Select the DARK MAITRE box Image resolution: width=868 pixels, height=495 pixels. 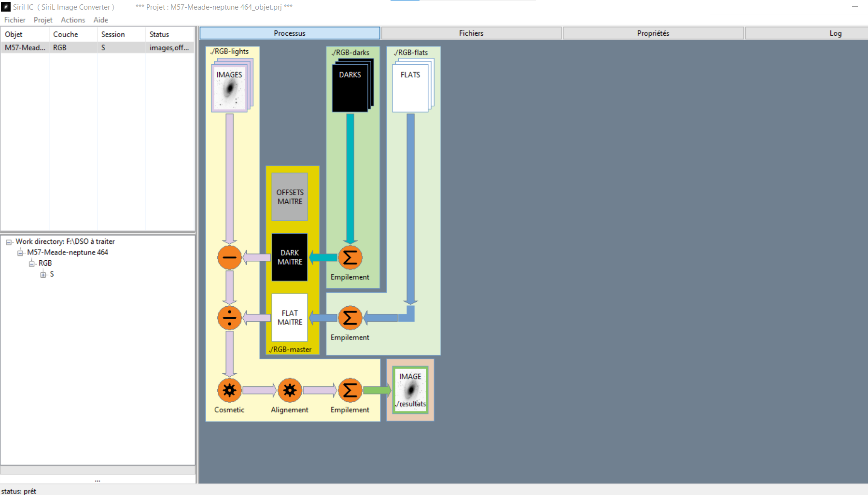point(290,257)
